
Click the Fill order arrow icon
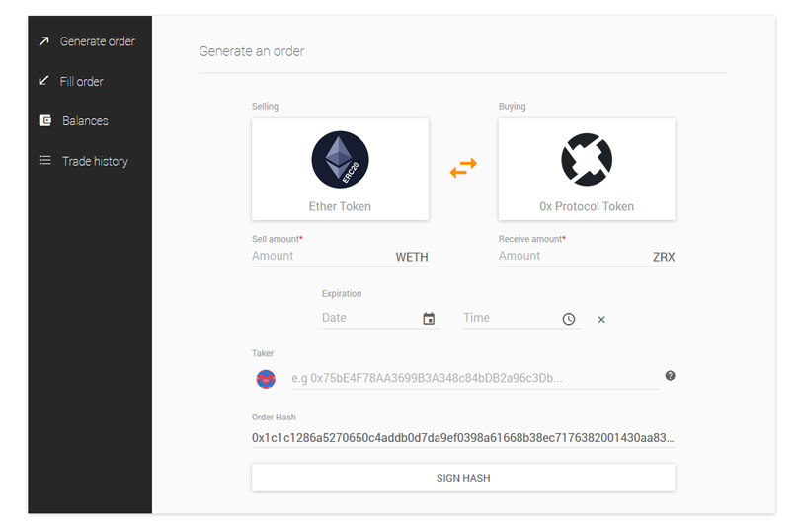(44, 80)
